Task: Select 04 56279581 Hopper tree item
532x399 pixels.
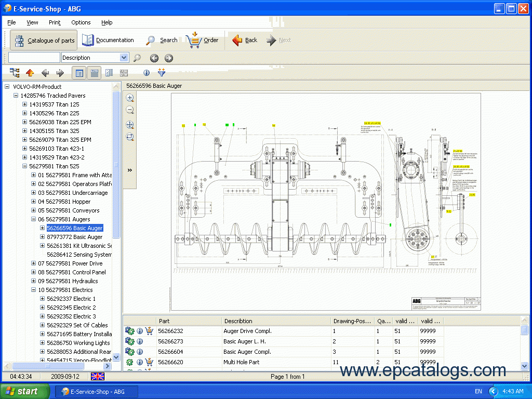Action: pos(64,202)
